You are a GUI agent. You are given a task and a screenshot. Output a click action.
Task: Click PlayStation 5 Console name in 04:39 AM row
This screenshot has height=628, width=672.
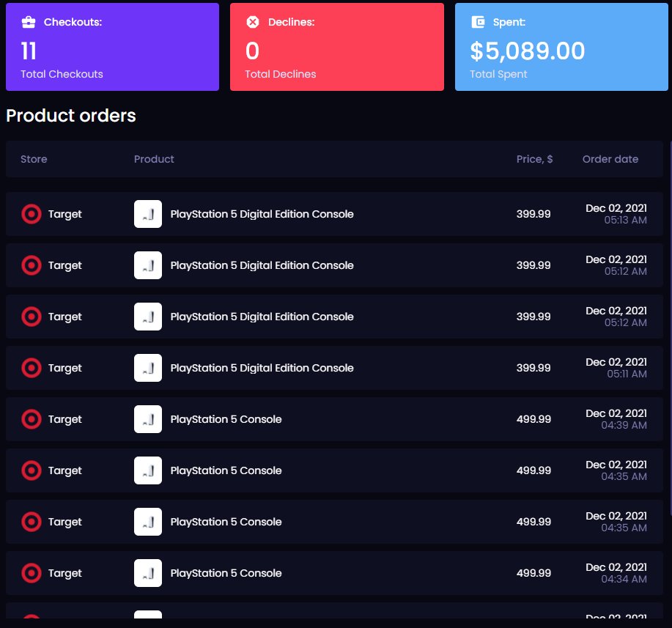click(x=226, y=419)
